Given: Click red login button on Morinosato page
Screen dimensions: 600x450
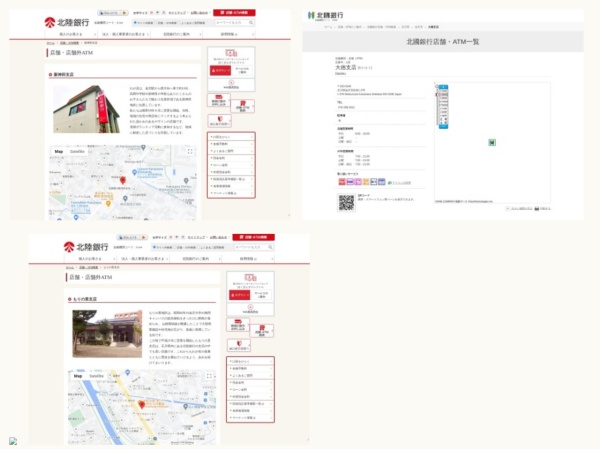Looking at the screenshot, I should tap(240, 295).
